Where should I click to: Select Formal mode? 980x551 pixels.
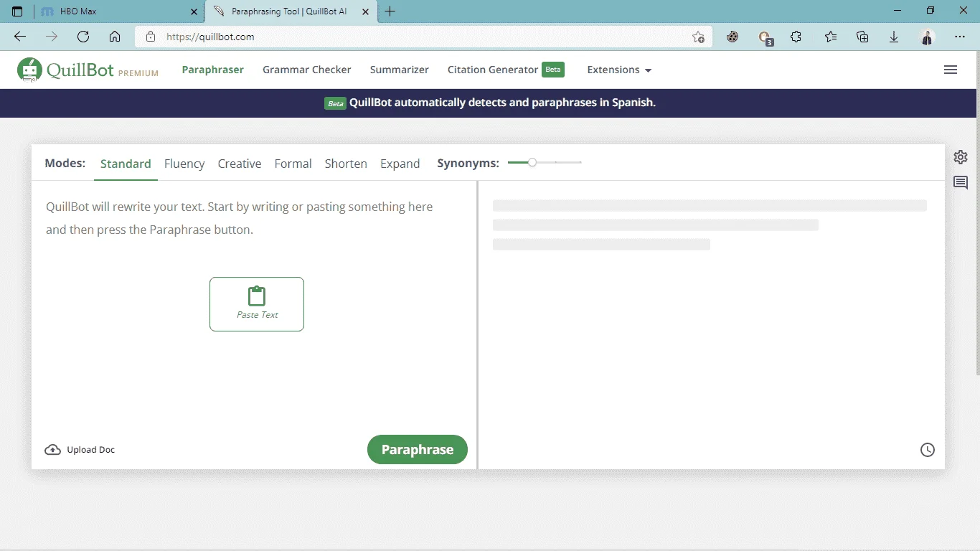293,164
